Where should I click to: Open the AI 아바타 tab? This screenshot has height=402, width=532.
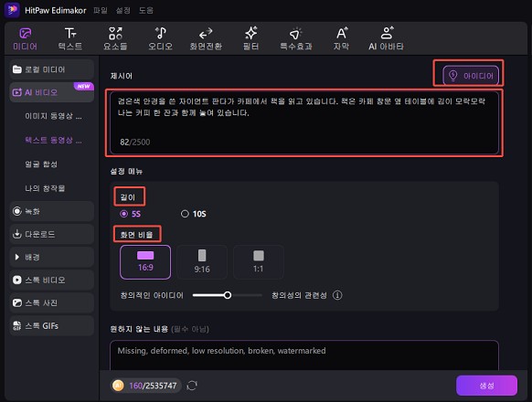point(386,39)
